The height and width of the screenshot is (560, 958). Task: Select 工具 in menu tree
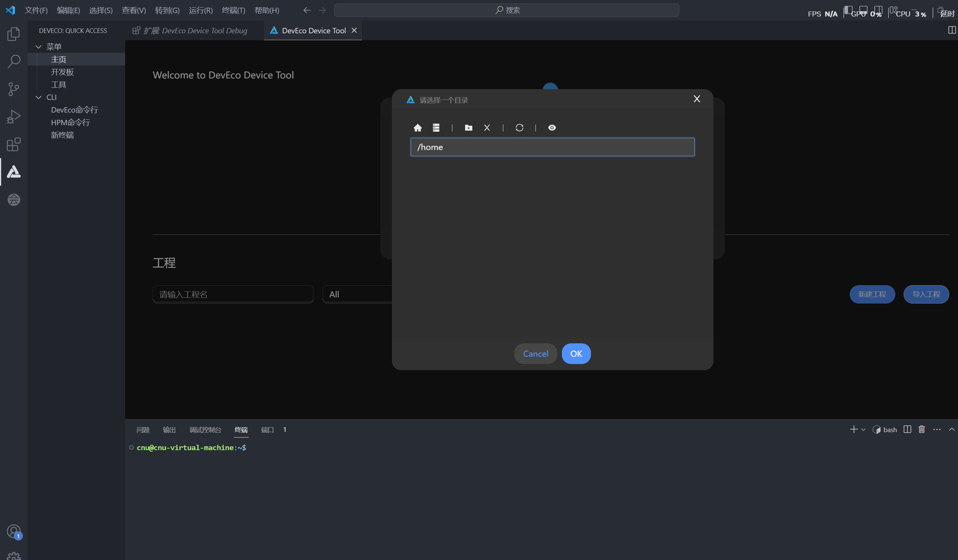(x=59, y=85)
